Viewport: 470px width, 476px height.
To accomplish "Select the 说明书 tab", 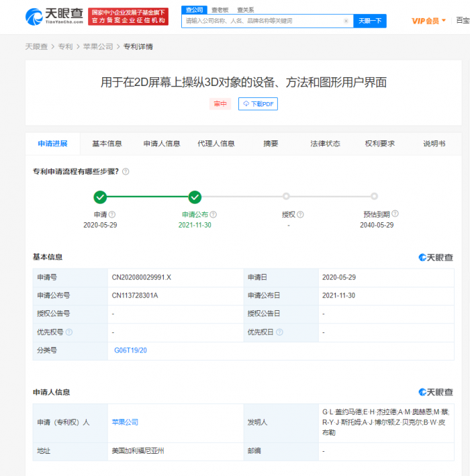I will (434, 144).
